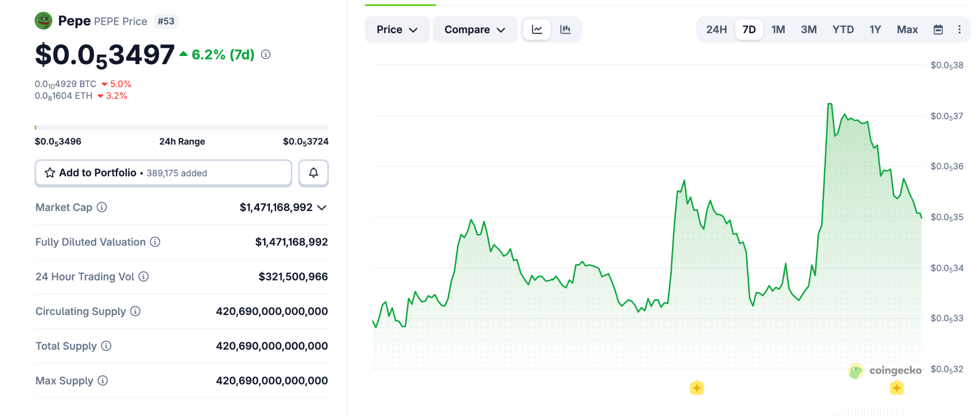Open the Compare dropdown
980x416 pixels.
(x=474, y=30)
